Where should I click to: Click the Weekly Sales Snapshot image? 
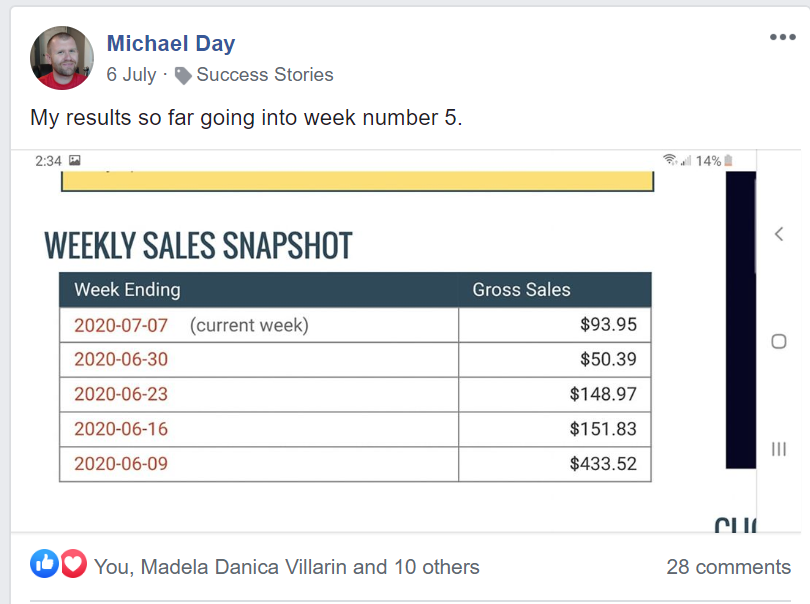(383, 341)
